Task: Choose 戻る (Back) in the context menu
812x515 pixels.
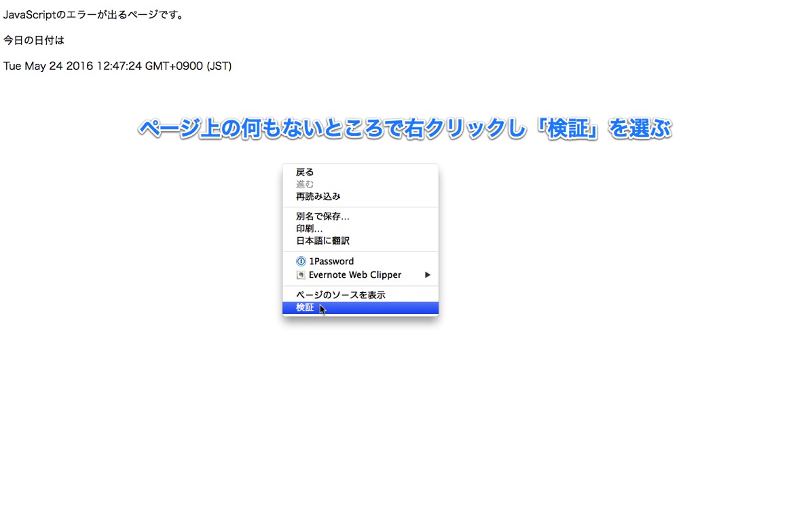Action: (361, 172)
